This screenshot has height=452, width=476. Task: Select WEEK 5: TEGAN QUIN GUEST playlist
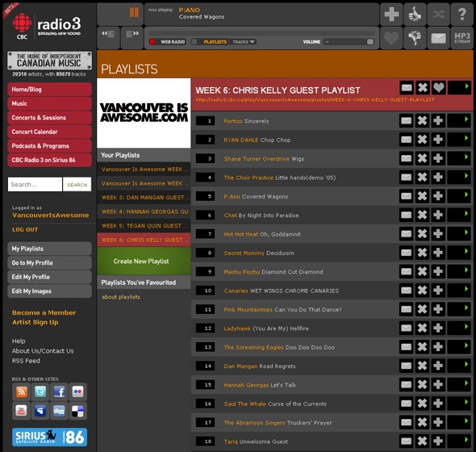144,226
